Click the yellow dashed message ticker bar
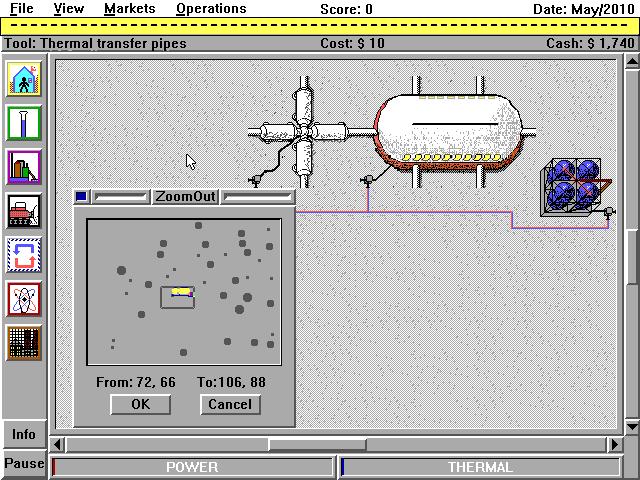The height and width of the screenshot is (480, 640). pos(320,26)
